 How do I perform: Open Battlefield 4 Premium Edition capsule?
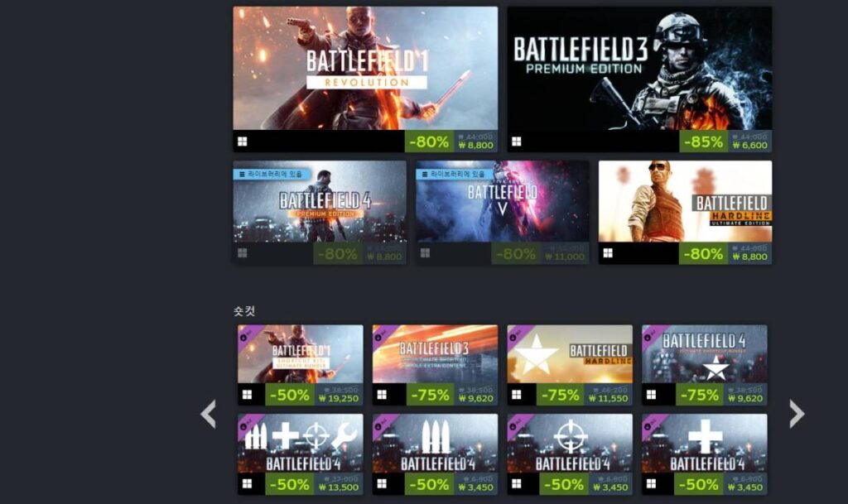(320, 201)
